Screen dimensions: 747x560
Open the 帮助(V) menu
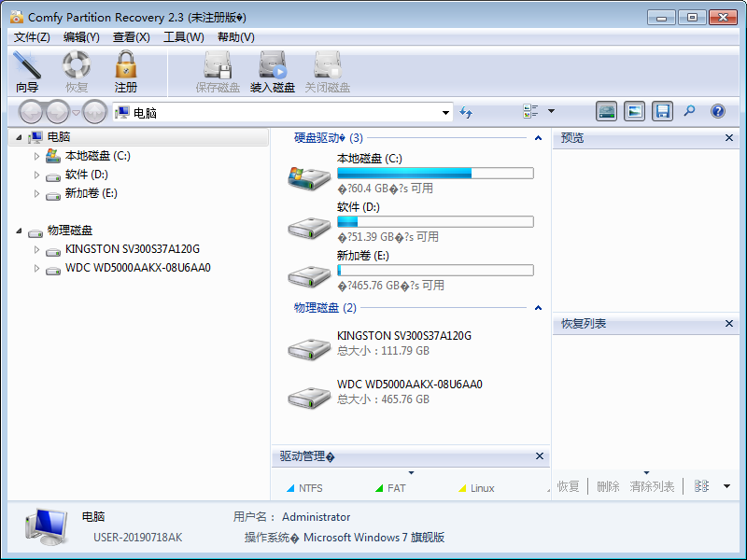(x=236, y=37)
